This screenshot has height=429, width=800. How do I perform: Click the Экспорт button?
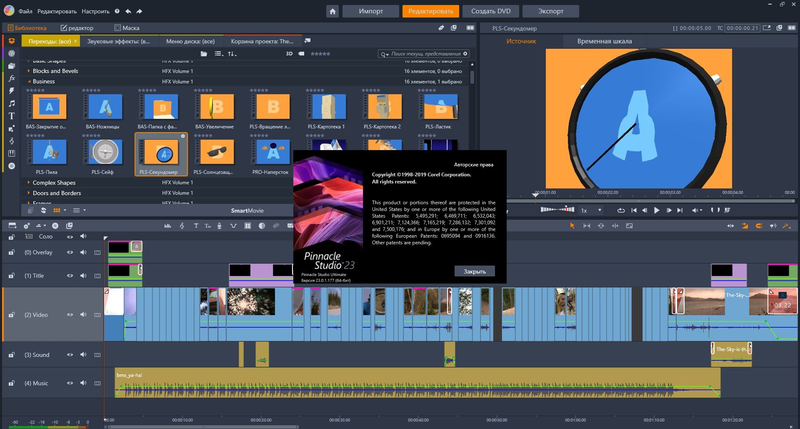(x=551, y=11)
